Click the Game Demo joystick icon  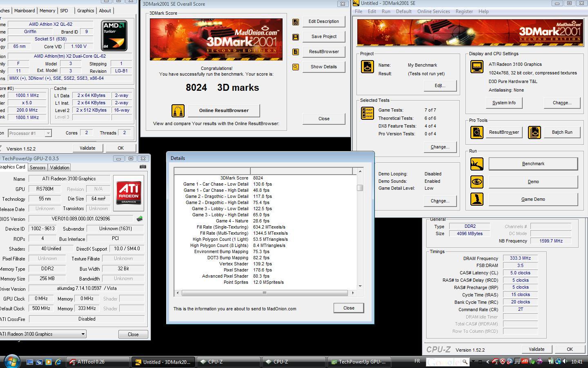pos(477,200)
